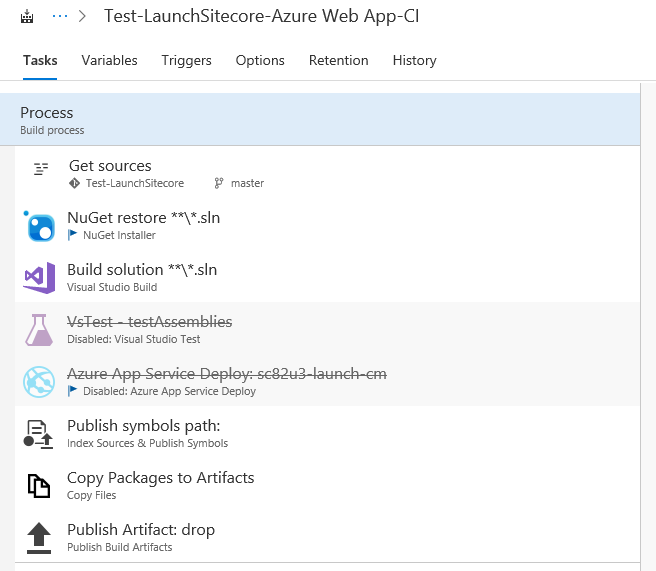Open the Triggers tab
Screen dimensions: 656x571
(186, 61)
